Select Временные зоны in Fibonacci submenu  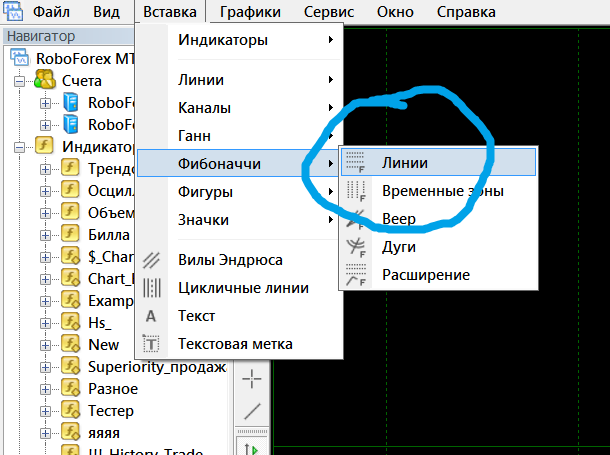pos(438,191)
